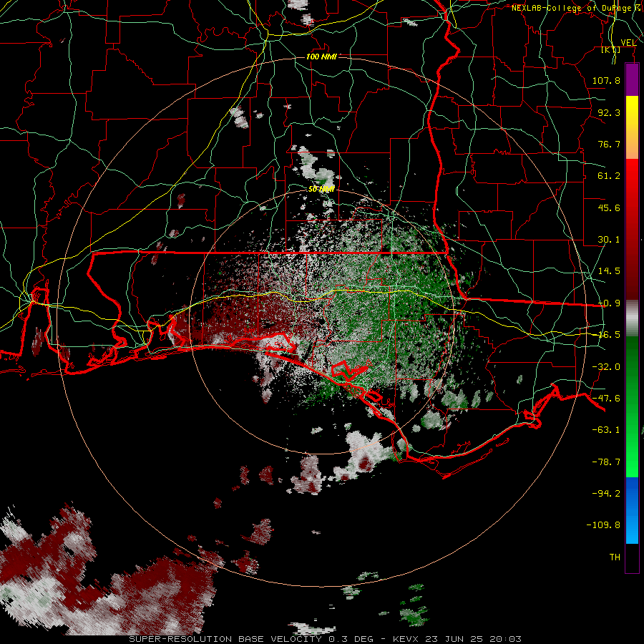Click the 107.8 legend value
644x644 pixels.
tap(606, 80)
